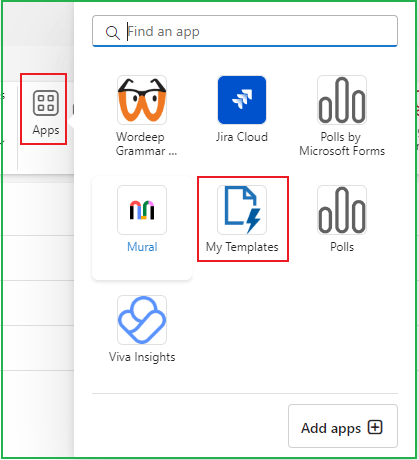Click the Find an app search field
Image resolution: width=419 pixels, height=460 pixels.
(245, 31)
